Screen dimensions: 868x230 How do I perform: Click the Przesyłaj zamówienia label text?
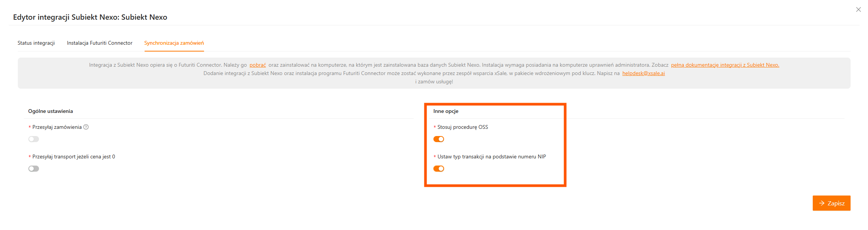57,127
